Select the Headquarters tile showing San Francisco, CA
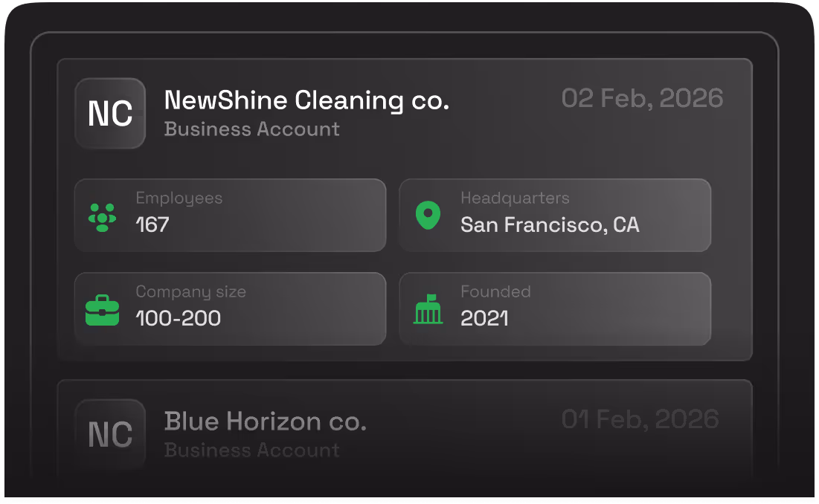 [555, 215]
